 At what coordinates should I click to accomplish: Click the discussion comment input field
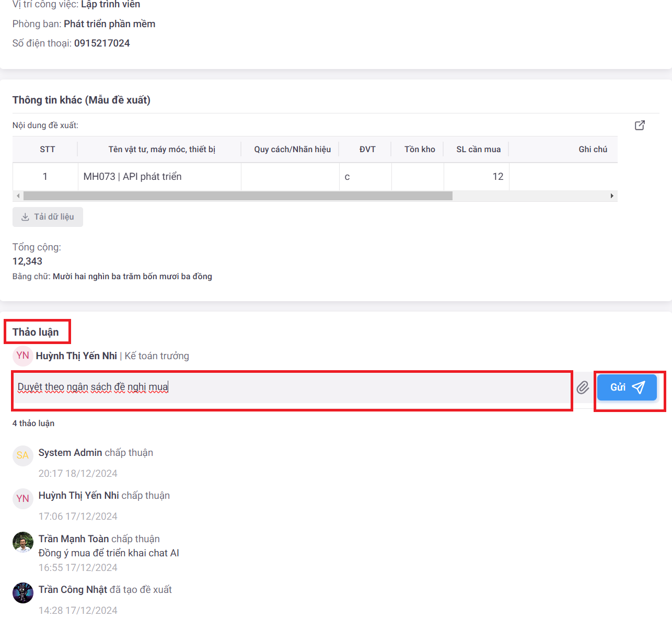[x=293, y=387]
